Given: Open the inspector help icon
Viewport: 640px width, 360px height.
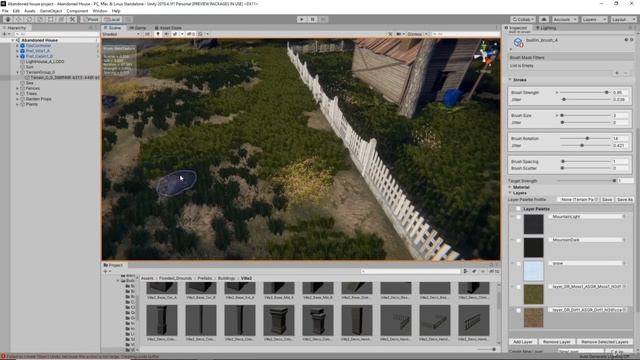Looking at the screenshot, I should pos(626,40).
